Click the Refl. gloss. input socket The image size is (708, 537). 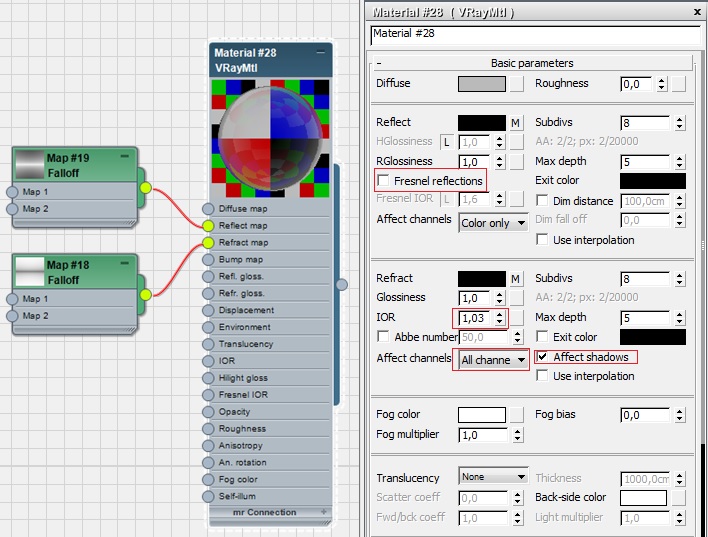point(208,276)
